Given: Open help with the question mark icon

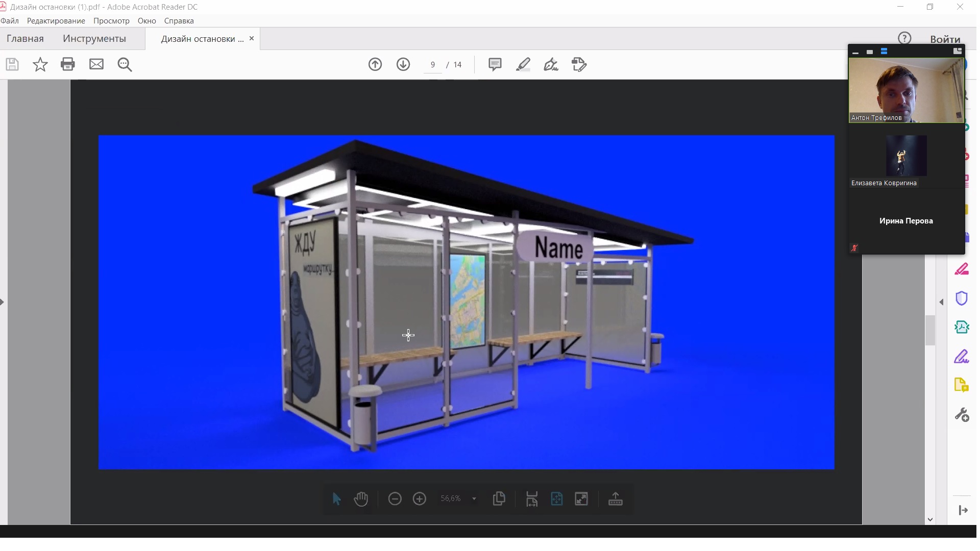Looking at the screenshot, I should pos(904,38).
